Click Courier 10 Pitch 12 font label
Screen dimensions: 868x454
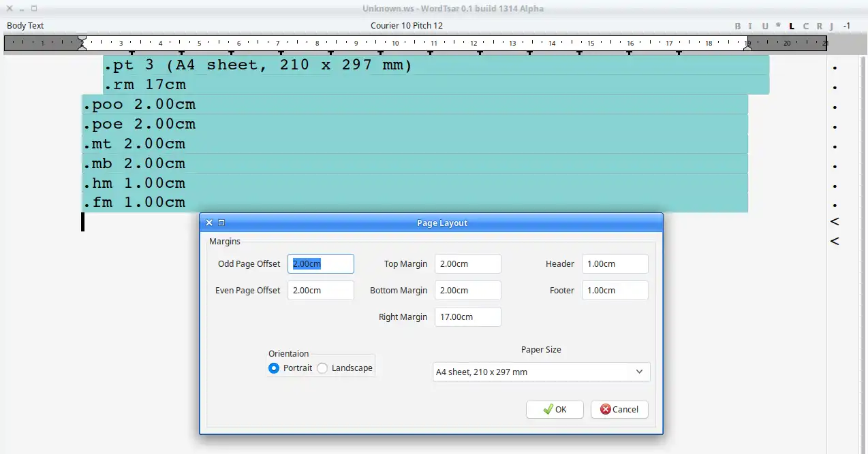pos(407,26)
